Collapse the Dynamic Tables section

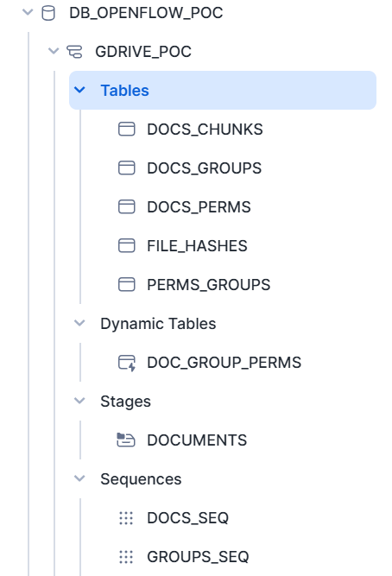[79, 324]
